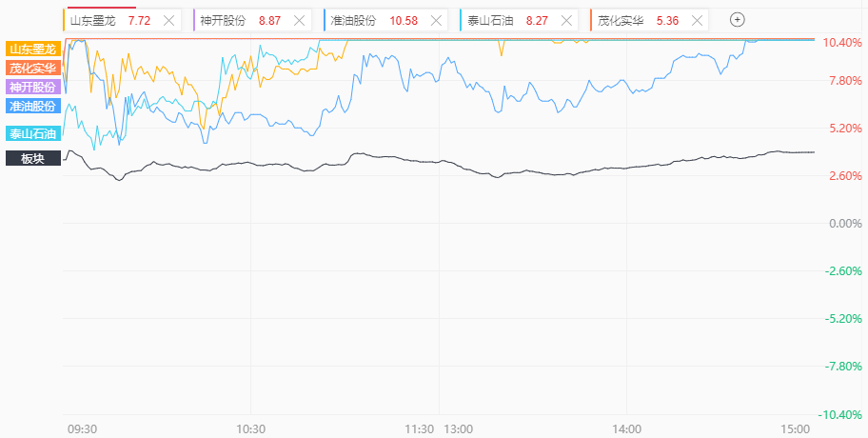Toggle the orange 山东墨龙 legend label
This screenshot has width=868, height=438.
33,49
